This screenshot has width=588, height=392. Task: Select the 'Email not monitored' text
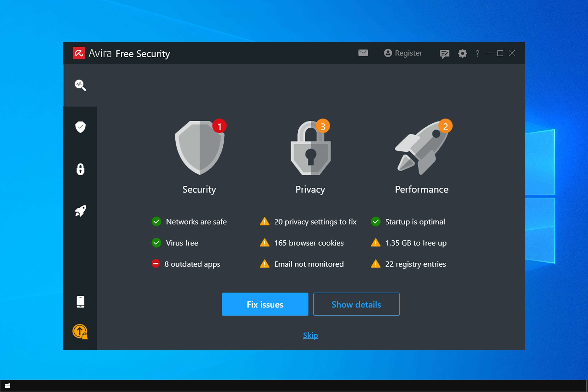point(309,264)
